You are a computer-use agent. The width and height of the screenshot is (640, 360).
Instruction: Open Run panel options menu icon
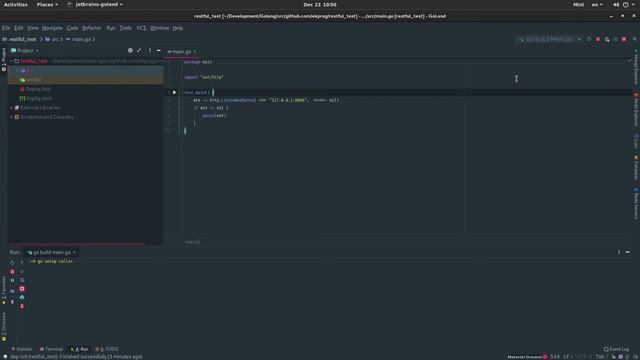pyautogui.click(x=619, y=252)
